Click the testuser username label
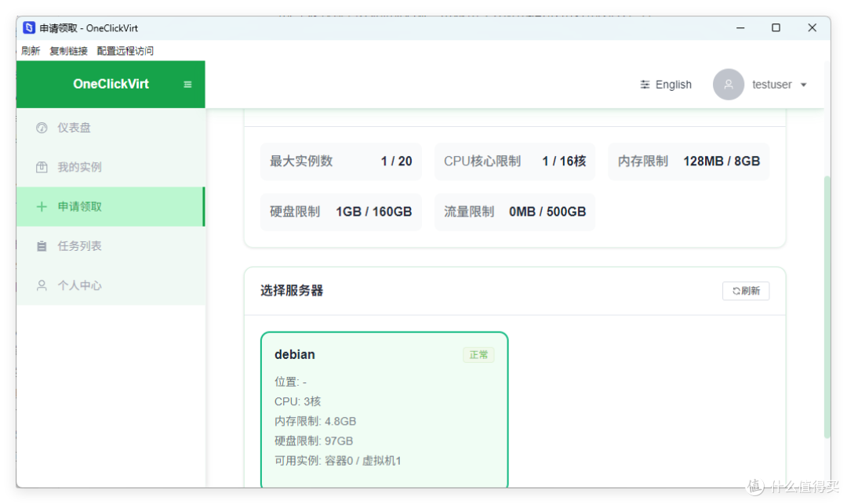 click(772, 84)
